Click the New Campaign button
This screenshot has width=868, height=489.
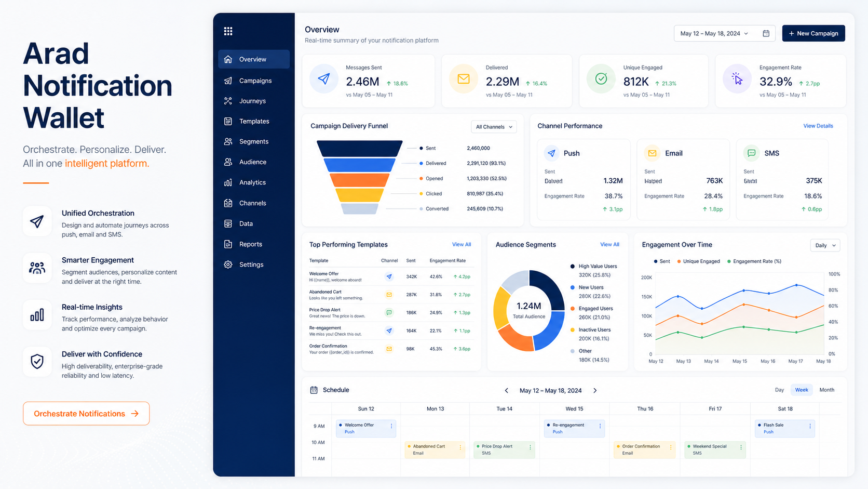pyautogui.click(x=813, y=33)
